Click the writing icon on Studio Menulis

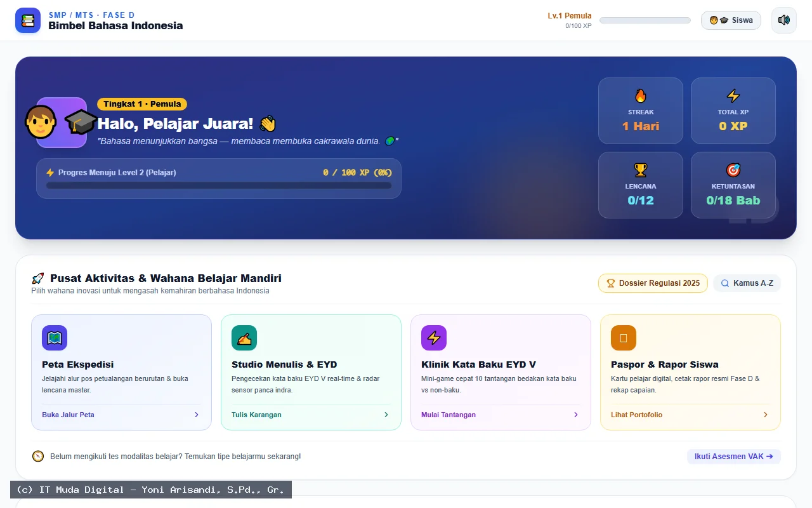coord(244,338)
